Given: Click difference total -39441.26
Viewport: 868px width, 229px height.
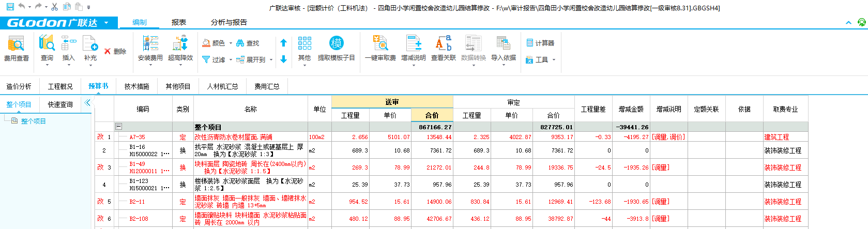Looking at the screenshot, I should (632, 127).
